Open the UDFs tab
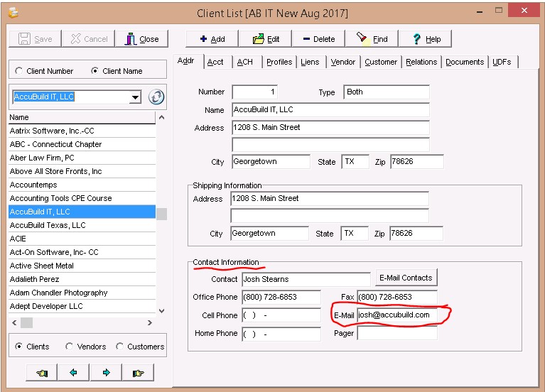 pyautogui.click(x=502, y=62)
